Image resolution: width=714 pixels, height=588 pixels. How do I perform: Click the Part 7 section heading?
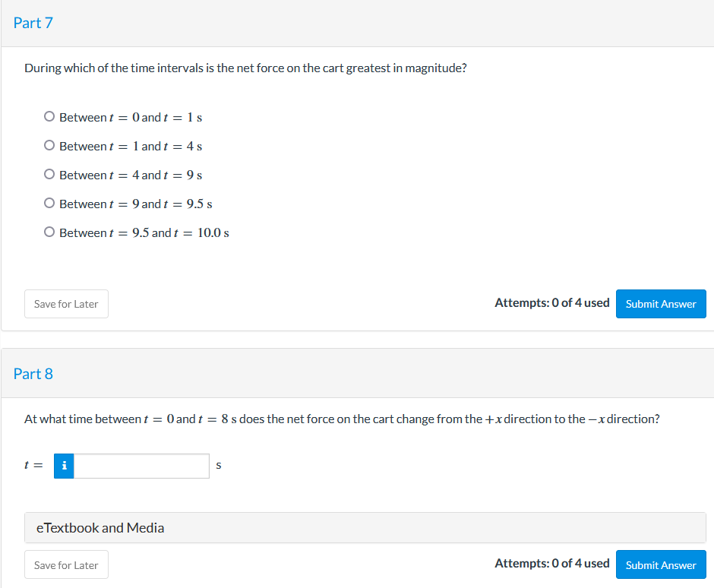pyautogui.click(x=33, y=23)
